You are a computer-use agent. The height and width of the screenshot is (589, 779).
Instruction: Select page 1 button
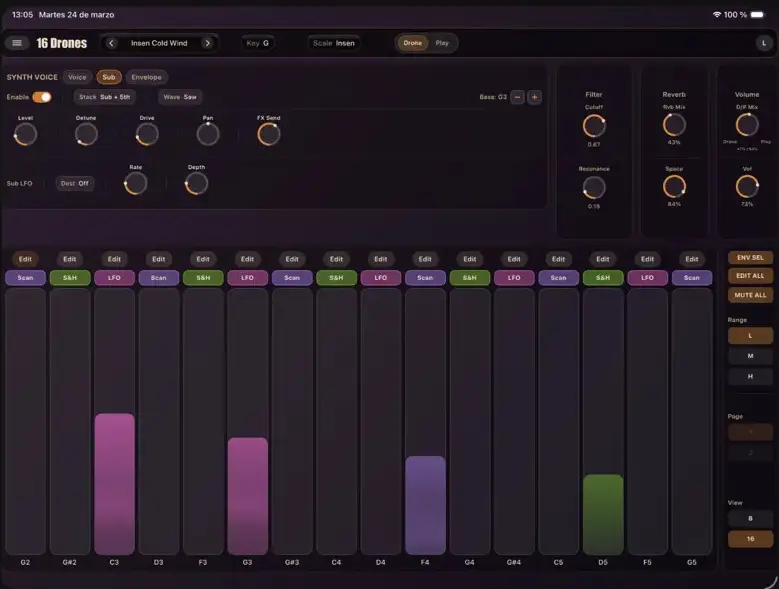(x=750, y=432)
